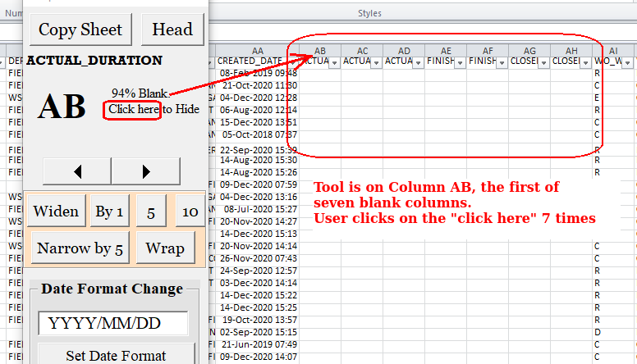Open the filter dropdown in column AH
Viewport: 637px width, 364px height.
pos(585,62)
